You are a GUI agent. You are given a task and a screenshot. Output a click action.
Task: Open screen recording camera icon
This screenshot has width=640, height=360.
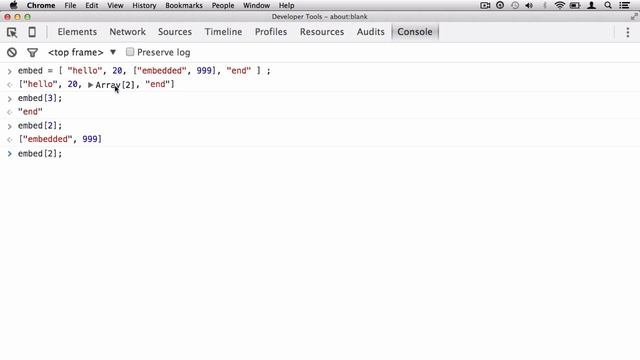(x=485, y=5)
